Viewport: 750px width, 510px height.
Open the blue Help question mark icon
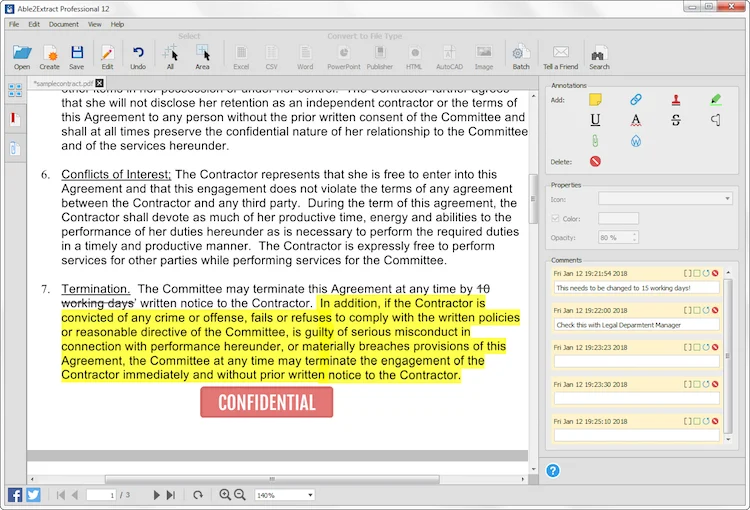pos(553,471)
